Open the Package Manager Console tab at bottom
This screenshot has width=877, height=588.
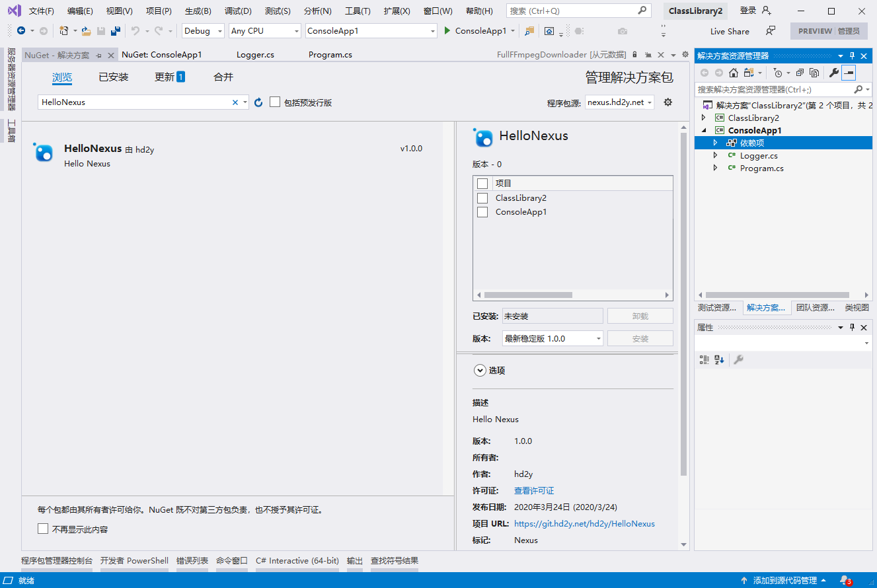point(57,561)
